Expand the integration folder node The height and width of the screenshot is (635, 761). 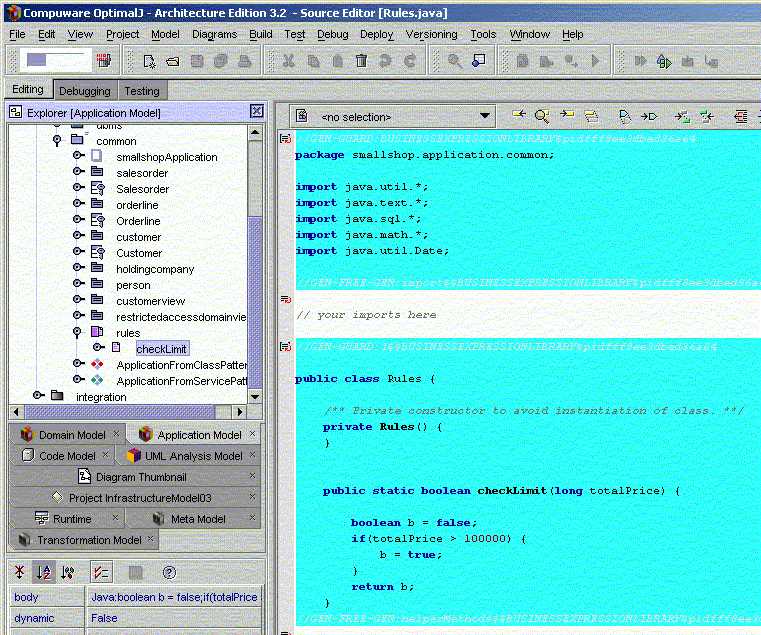(x=38, y=395)
